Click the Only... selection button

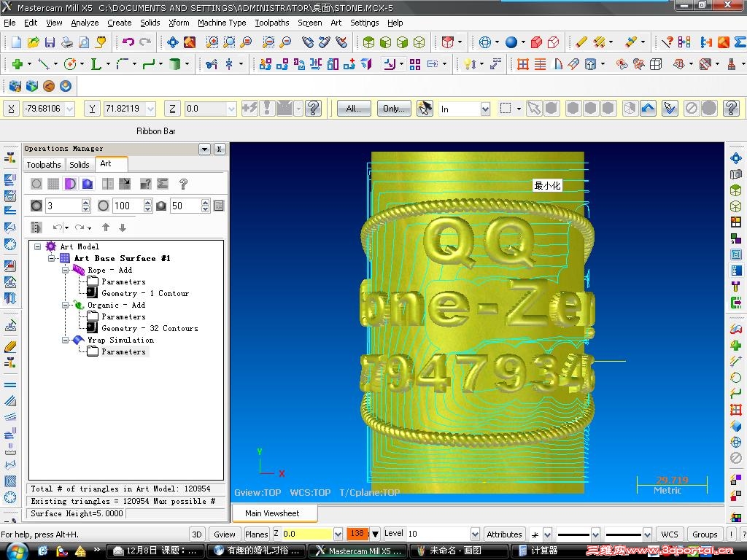pyautogui.click(x=394, y=109)
